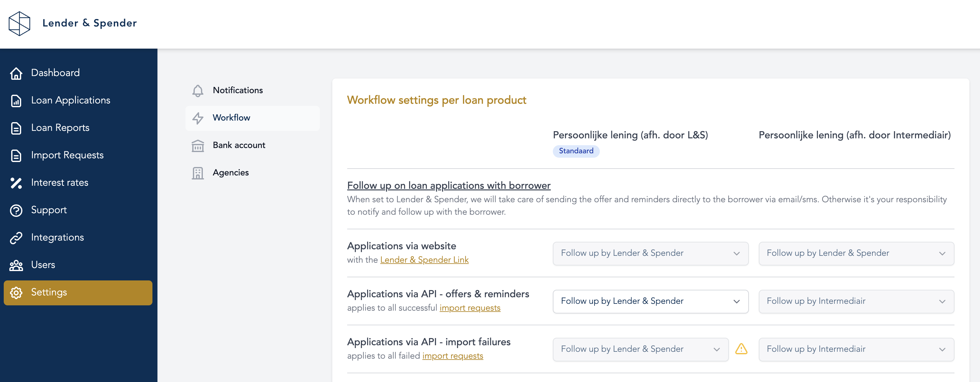Viewport: 980px width, 382px height.
Task: Follow the Lender & Spender Link hyperlink
Action: pyautogui.click(x=424, y=260)
